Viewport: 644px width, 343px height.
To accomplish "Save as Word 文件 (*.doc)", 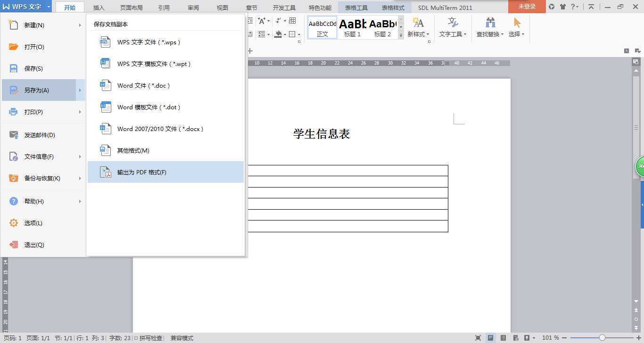I will pos(165,85).
